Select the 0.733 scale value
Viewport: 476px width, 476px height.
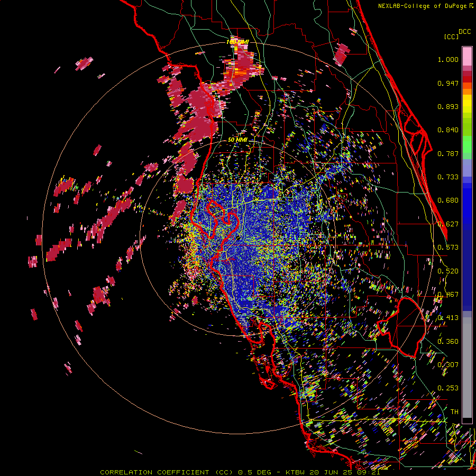click(x=448, y=177)
